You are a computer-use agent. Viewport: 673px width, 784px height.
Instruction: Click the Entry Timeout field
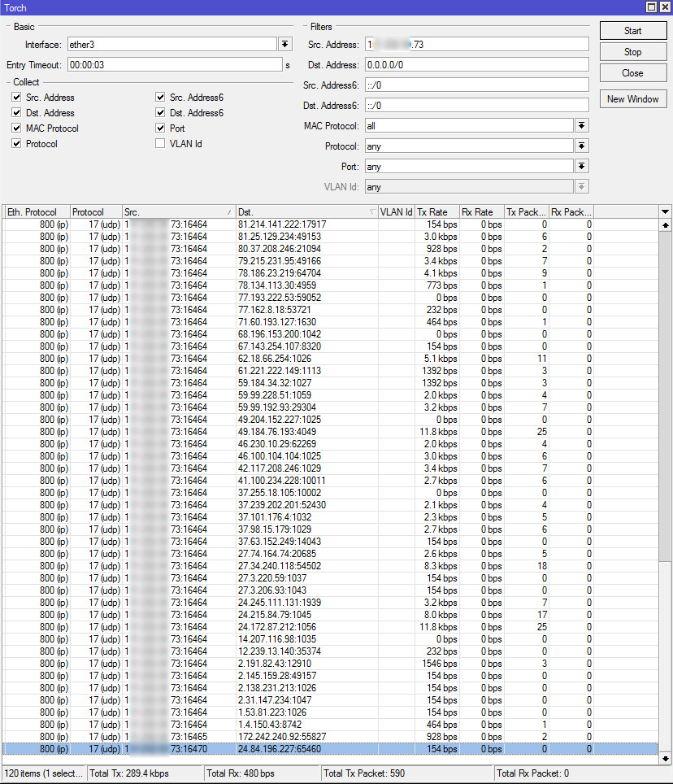pos(175,64)
